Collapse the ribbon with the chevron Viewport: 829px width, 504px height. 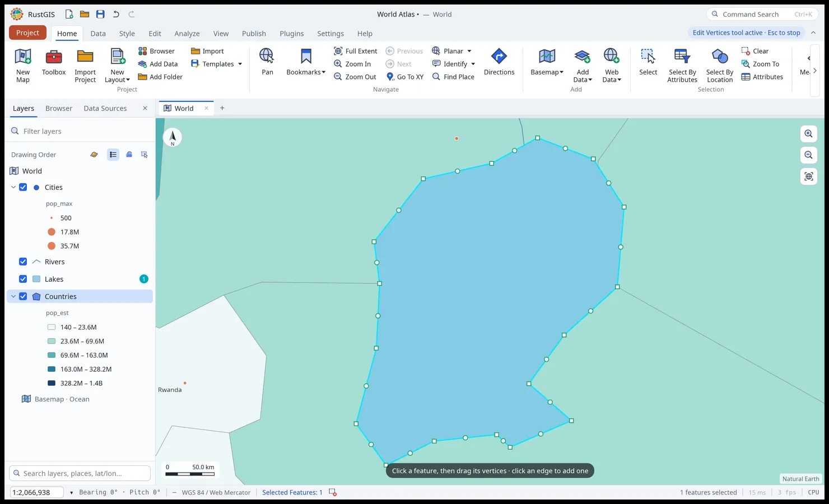(813, 32)
